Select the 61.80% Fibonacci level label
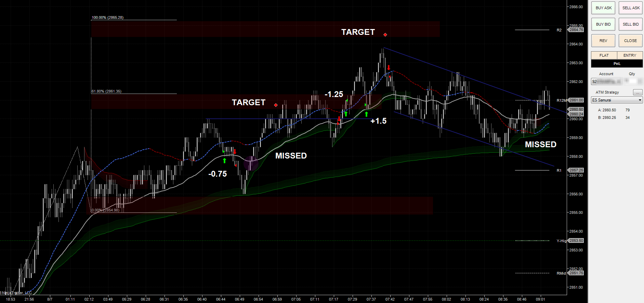The height and width of the screenshot is (303, 644). (x=106, y=92)
